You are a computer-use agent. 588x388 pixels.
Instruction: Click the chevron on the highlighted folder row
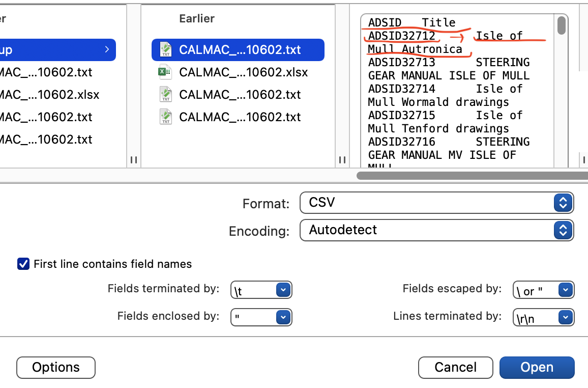107,49
